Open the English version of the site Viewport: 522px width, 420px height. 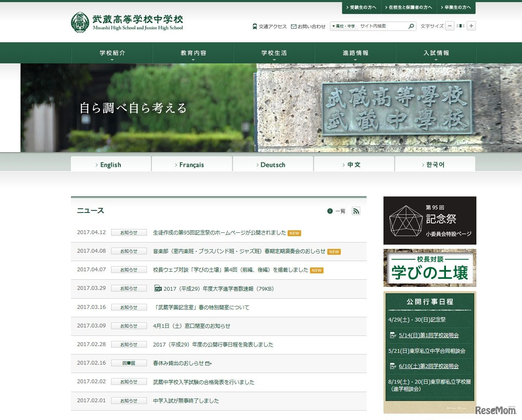[110, 164]
